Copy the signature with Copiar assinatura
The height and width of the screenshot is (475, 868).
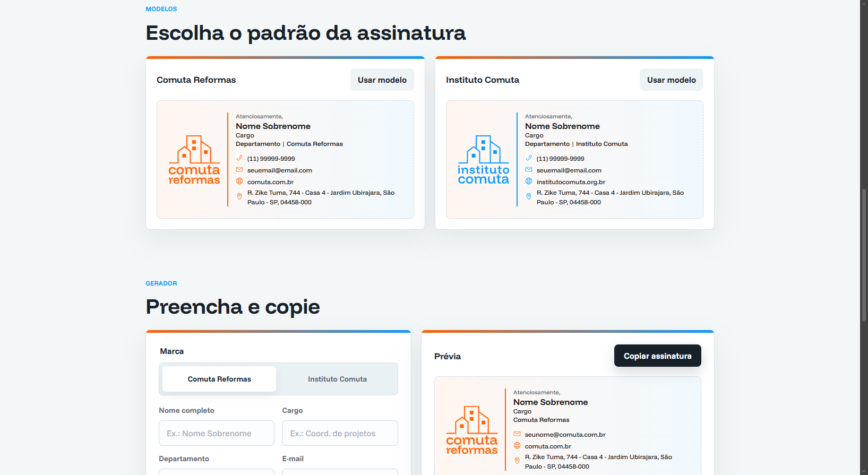(658, 356)
